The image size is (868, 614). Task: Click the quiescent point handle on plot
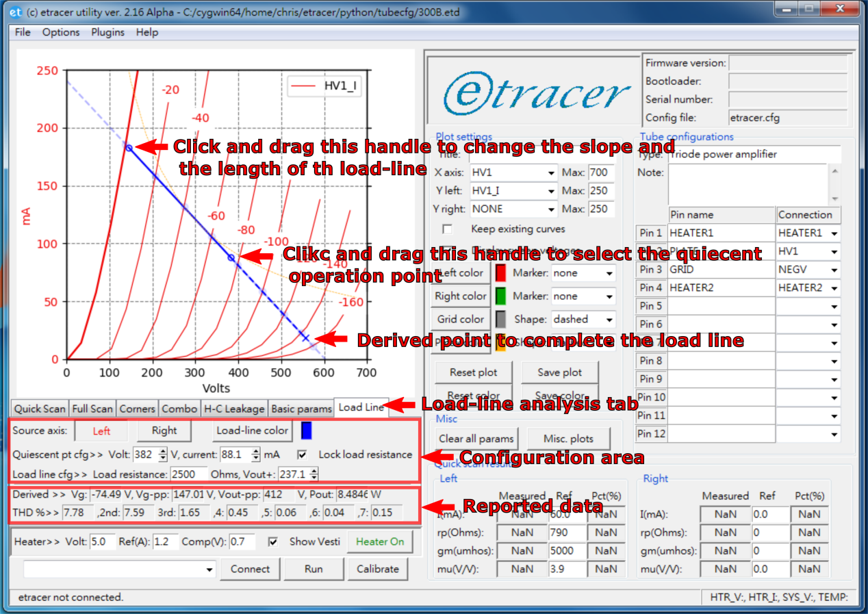pyautogui.click(x=231, y=257)
